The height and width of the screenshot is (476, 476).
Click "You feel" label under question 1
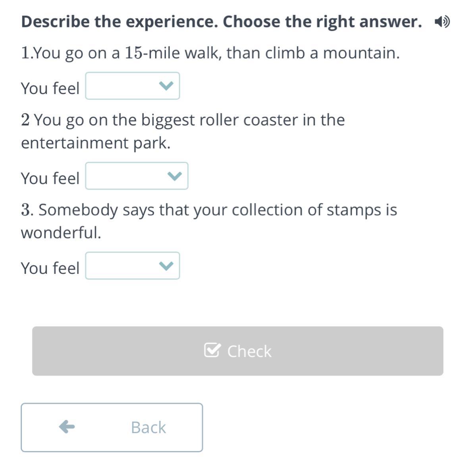50,88
